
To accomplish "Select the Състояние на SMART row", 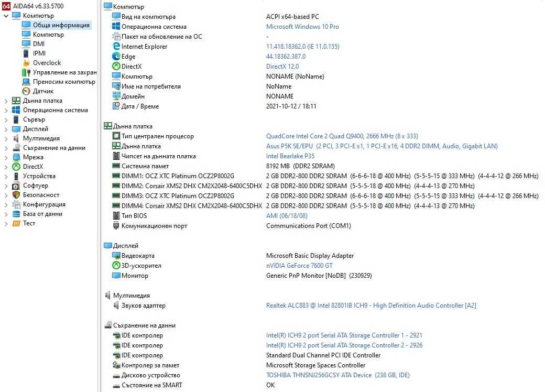I will [x=193, y=385].
